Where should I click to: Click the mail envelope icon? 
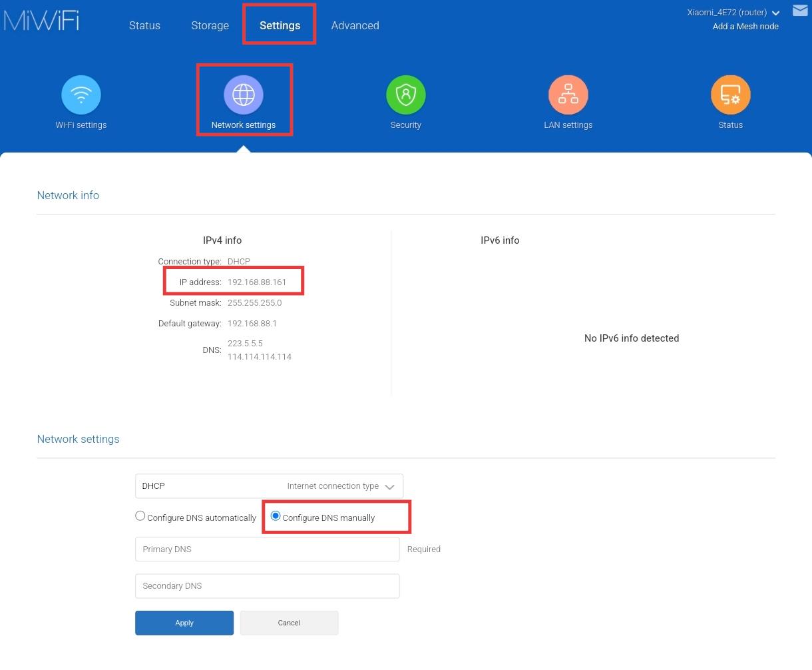coord(799,11)
